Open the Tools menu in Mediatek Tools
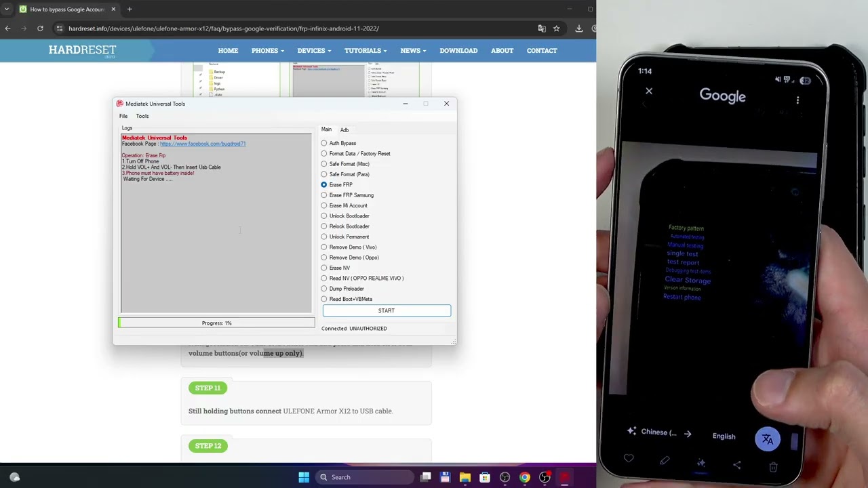Screen dimensions: 868x488 click(x=142, y=116)
